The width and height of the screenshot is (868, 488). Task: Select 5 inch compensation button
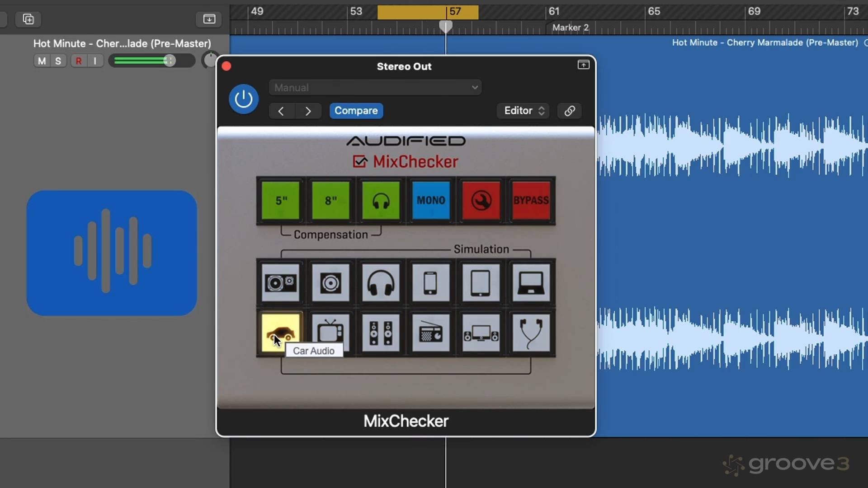click(x=280, y=200)
